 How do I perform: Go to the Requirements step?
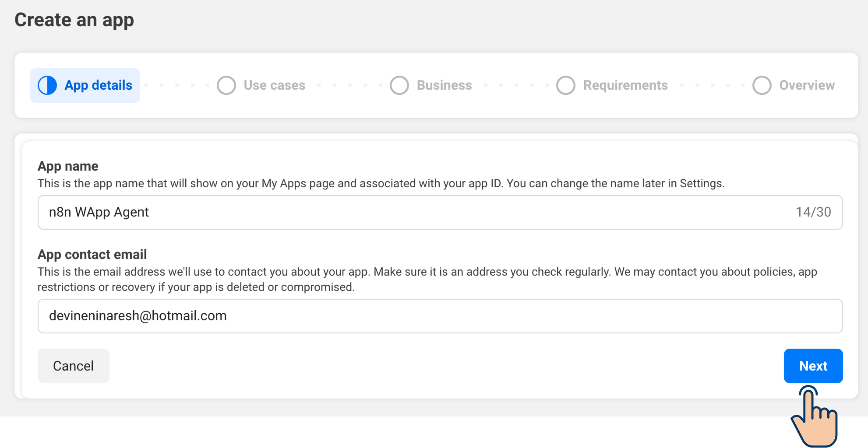pyautogui.click(x=612, y=85)
